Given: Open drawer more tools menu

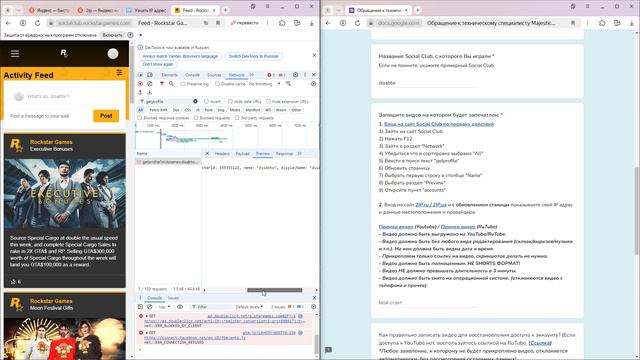Looking at the screenshot, I should [x=140, y=298].
